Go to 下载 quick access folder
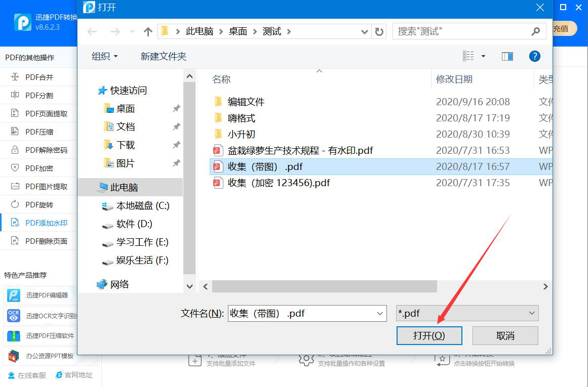 click(x=119, y=145)
